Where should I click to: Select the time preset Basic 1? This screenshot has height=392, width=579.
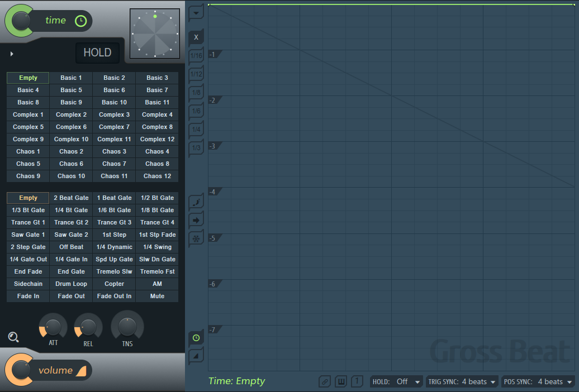pos(72,78)
